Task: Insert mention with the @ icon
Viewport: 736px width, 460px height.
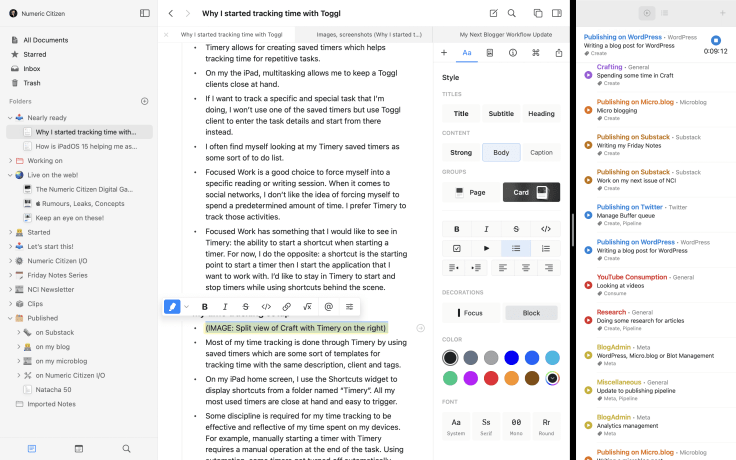Action: 329,307
